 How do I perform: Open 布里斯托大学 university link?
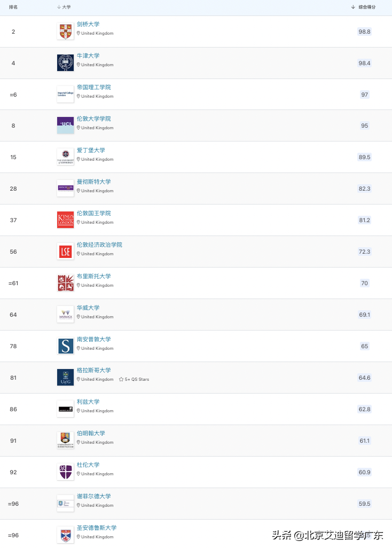click(x=93, y=276)
